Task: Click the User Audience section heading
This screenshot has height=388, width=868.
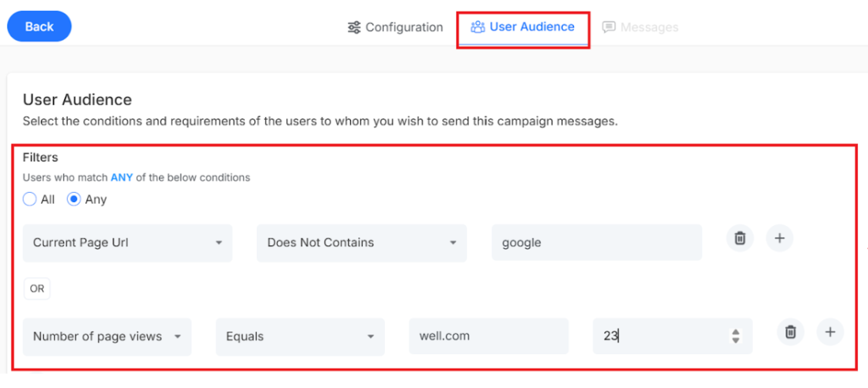Action: pyautogui.click(x=77, y=100)
